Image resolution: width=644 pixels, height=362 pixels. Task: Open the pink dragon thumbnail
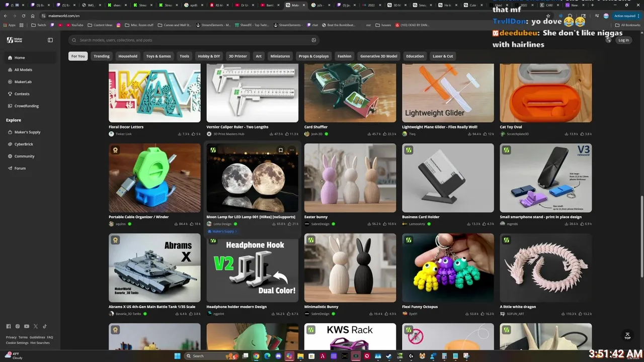[x=545, y=268]
